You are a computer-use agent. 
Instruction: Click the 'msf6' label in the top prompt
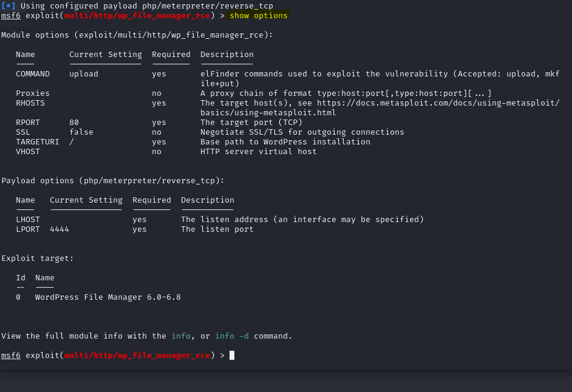point(11,16)
